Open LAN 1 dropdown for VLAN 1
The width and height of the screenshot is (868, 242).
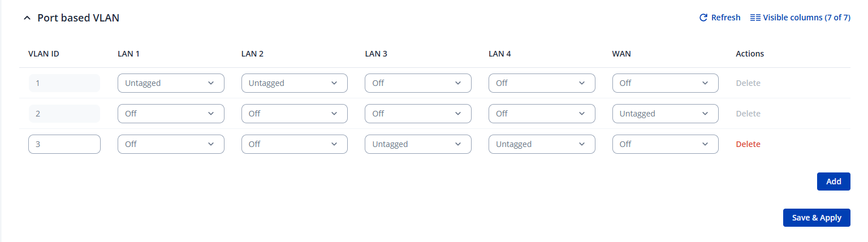click(x=171, y=83)
